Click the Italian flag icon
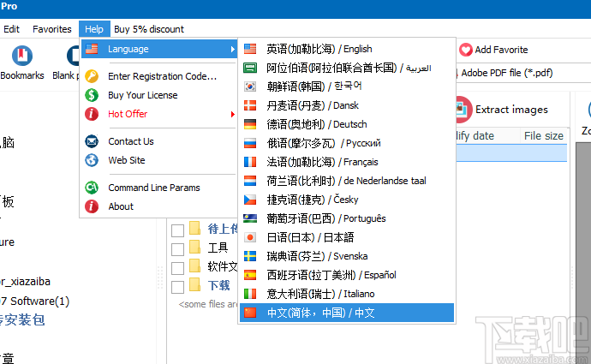Viewport: 591px width, 364px height. point(250,294)
